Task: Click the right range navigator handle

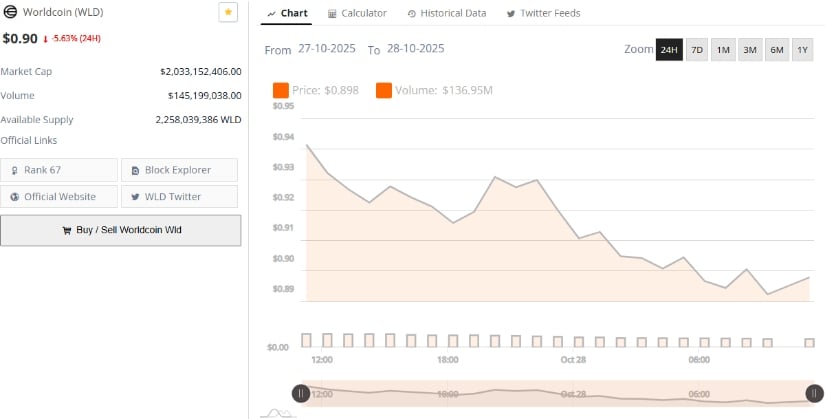Action: (x=815, y=393)
